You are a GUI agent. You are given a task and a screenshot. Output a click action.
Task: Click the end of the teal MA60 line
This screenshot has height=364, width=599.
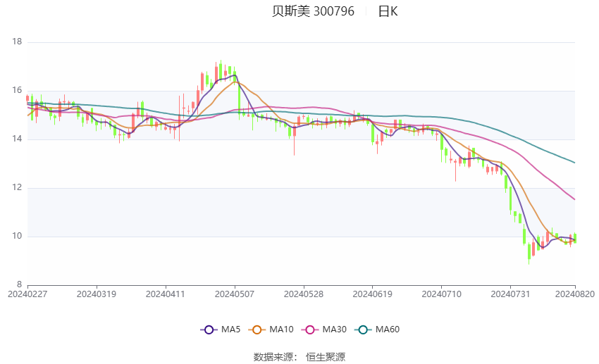[574, 163]
